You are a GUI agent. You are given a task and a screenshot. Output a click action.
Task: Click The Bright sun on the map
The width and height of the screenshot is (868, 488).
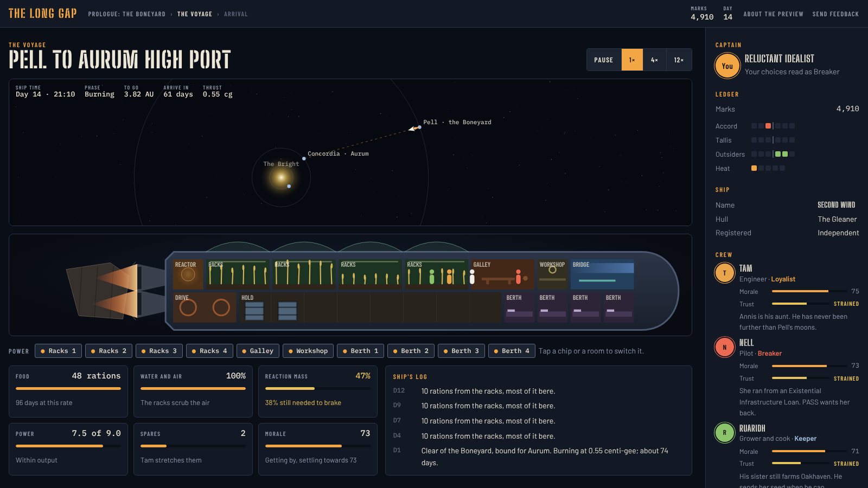tap(281, 177)
